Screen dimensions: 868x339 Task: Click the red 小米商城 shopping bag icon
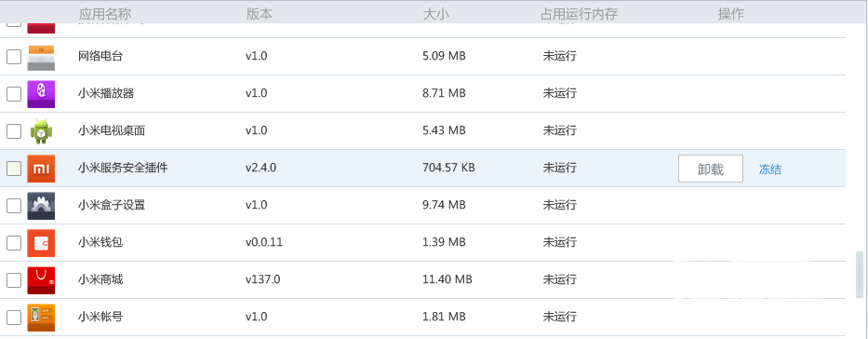[x=41, y=280]
